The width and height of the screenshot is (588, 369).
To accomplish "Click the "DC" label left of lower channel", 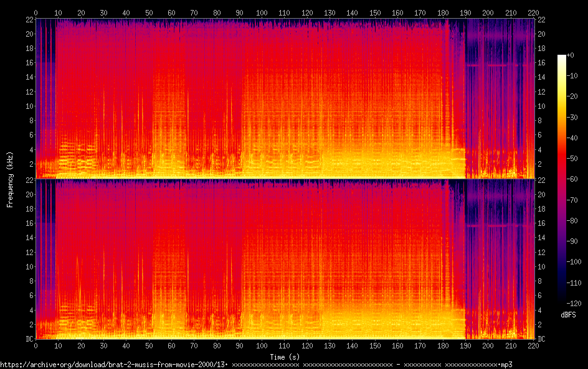I will [x=30, y=339].
